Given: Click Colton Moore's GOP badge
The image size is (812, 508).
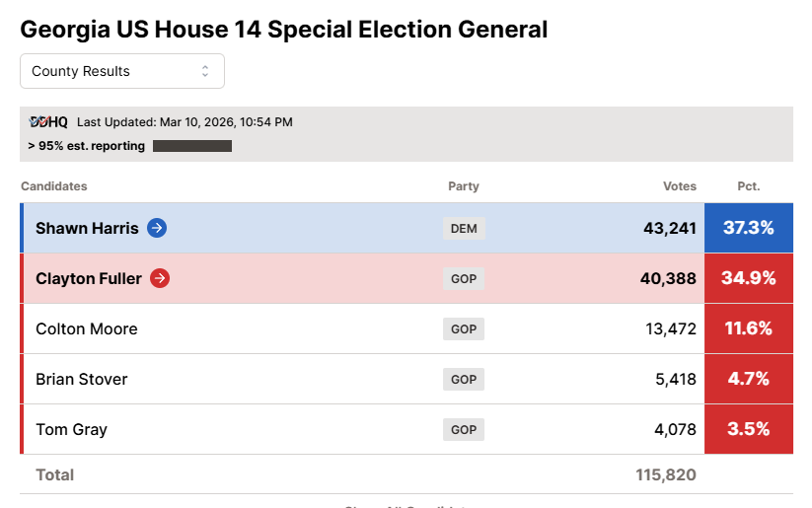Looking at the screenshot, I should point(464,329).
